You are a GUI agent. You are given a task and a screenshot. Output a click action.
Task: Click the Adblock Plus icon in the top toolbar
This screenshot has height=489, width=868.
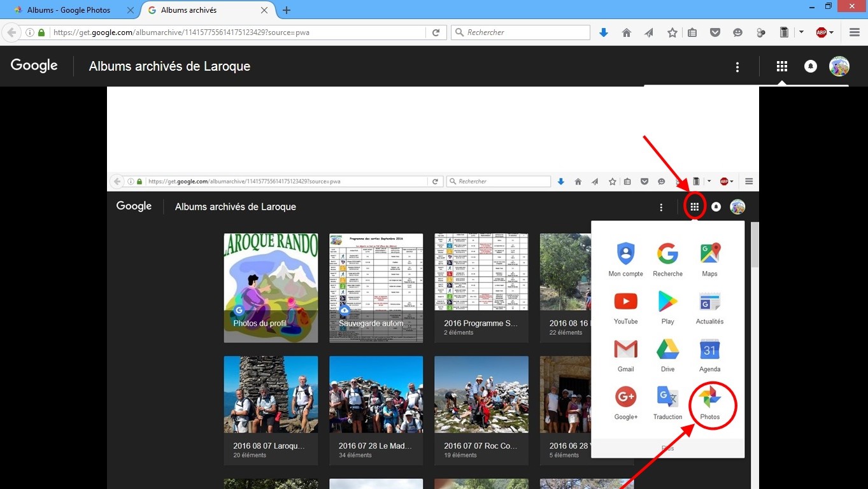pos(821,32)
